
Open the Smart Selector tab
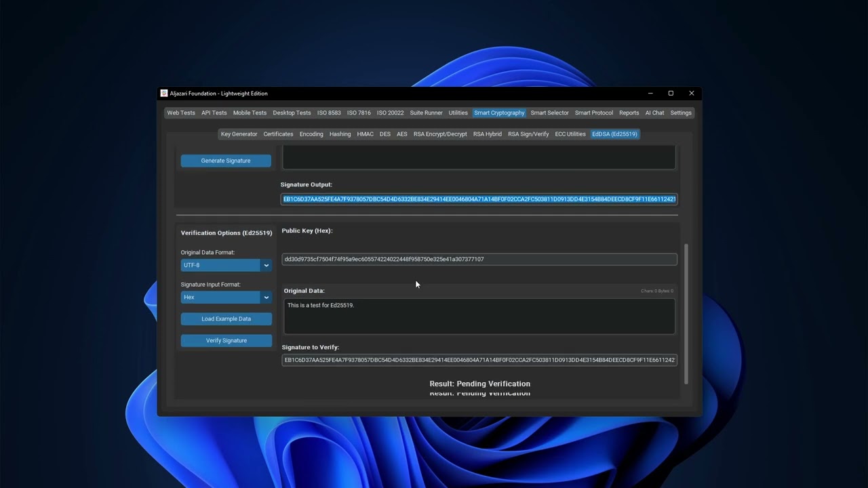(x=550, y=113)
